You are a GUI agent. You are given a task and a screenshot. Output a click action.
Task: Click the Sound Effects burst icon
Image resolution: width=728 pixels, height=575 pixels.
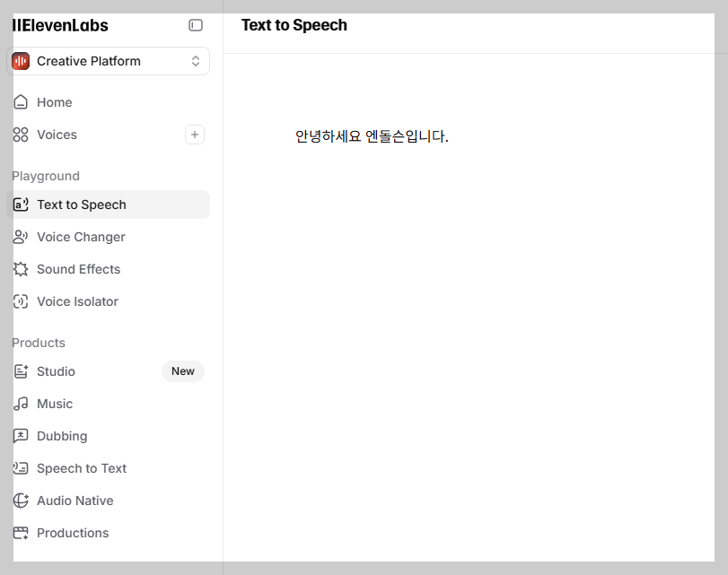coord(21,269)
